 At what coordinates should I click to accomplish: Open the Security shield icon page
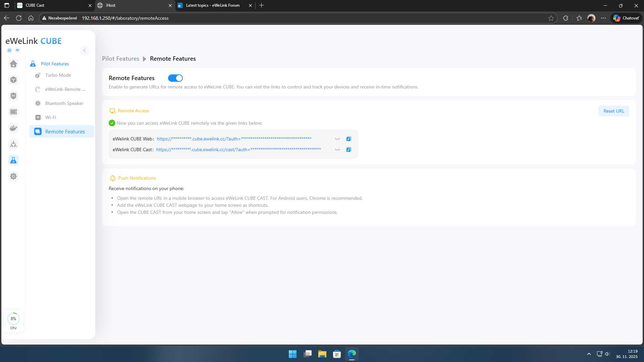coord(13,96)
